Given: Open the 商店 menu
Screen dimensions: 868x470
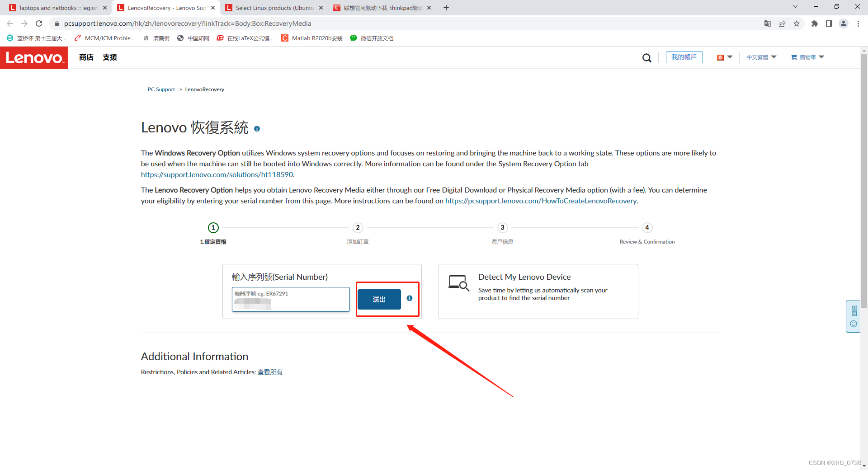Looking at the screenshot, I should pyautogui.click(x=86, y=57).
